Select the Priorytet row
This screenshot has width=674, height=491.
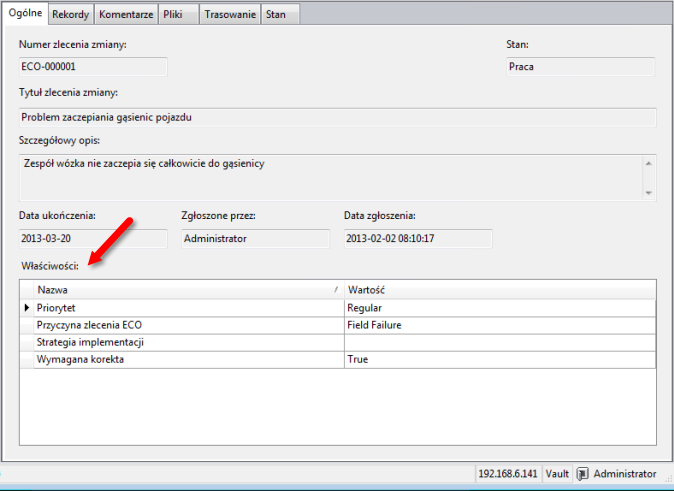pyautogui.click(x=337, y=308)
